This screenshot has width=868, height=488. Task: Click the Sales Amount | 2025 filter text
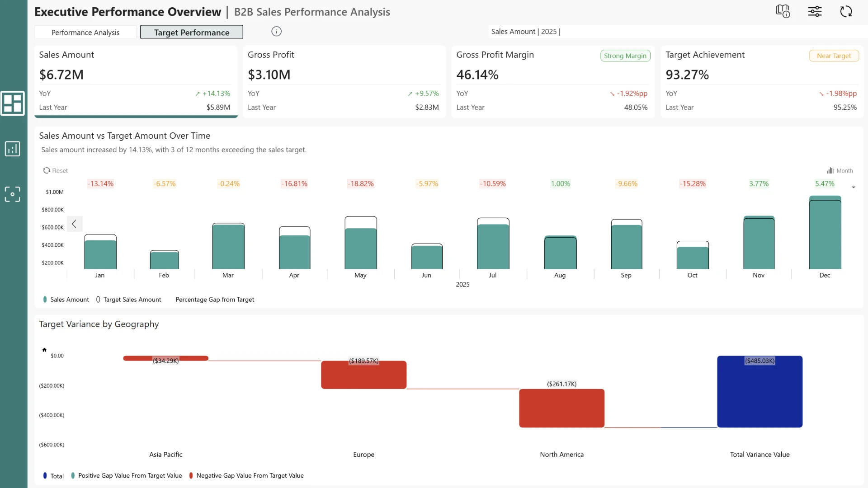coord(526,32)
